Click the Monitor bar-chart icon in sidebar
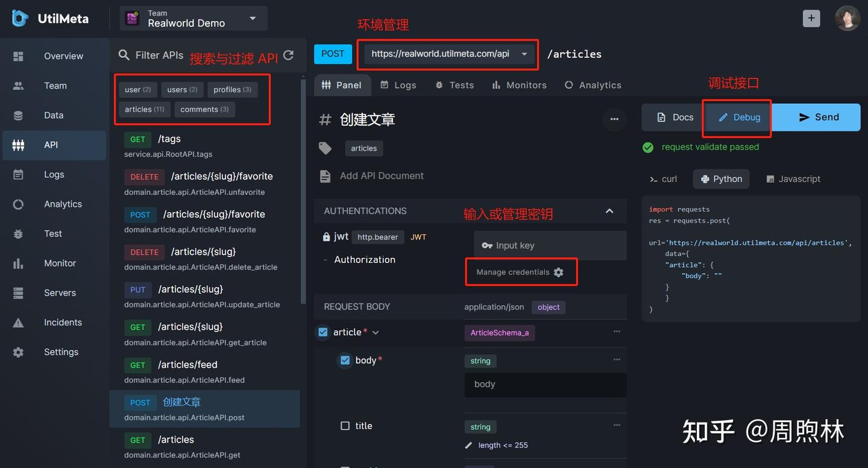 tap(19, 263)
